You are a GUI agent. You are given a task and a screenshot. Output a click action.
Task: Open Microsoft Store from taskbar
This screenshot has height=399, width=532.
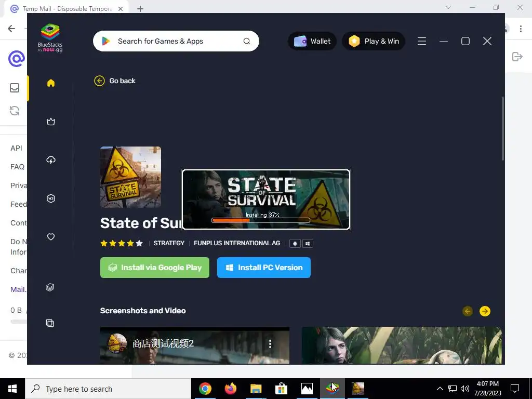(281, 389)
